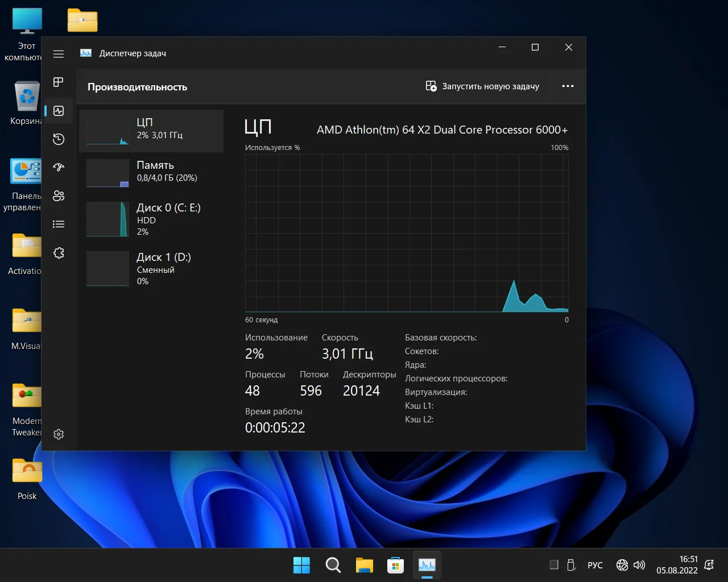Click the Процессы value 48
Screen dimensions: 728x582
coord(253,391)
